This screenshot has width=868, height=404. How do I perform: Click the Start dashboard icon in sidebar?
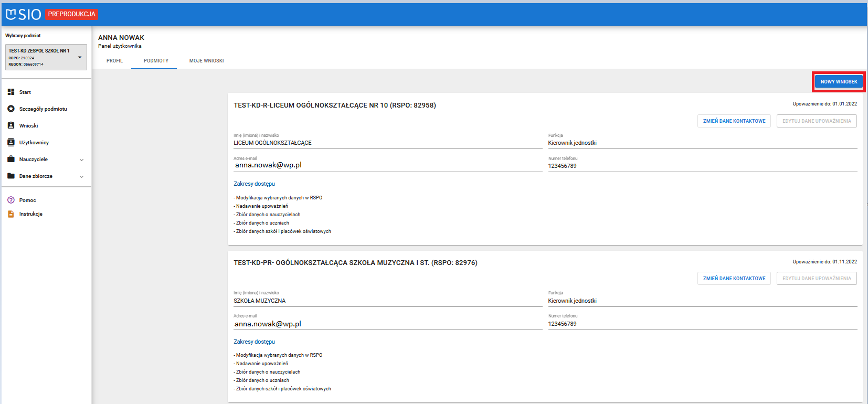pos(11,92)
